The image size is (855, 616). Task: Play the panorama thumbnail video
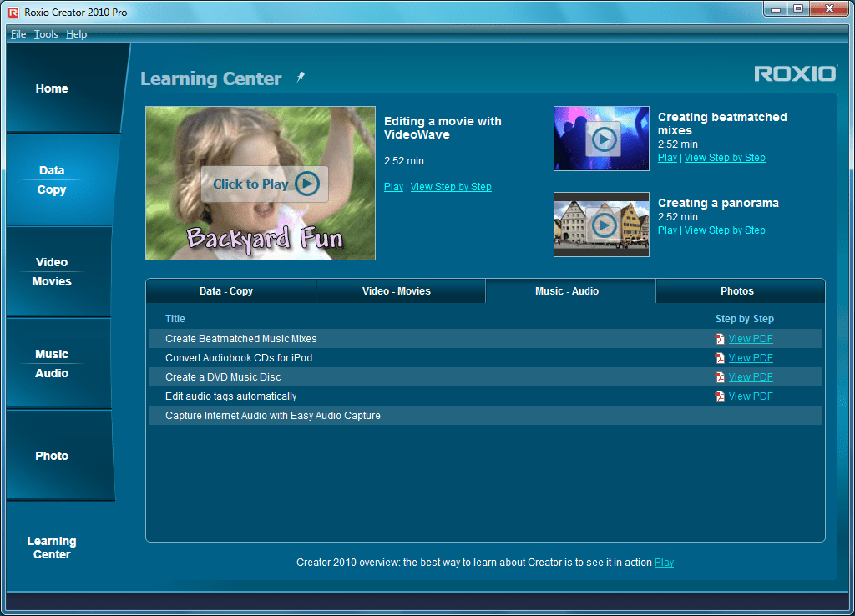(x=603, y=225)
